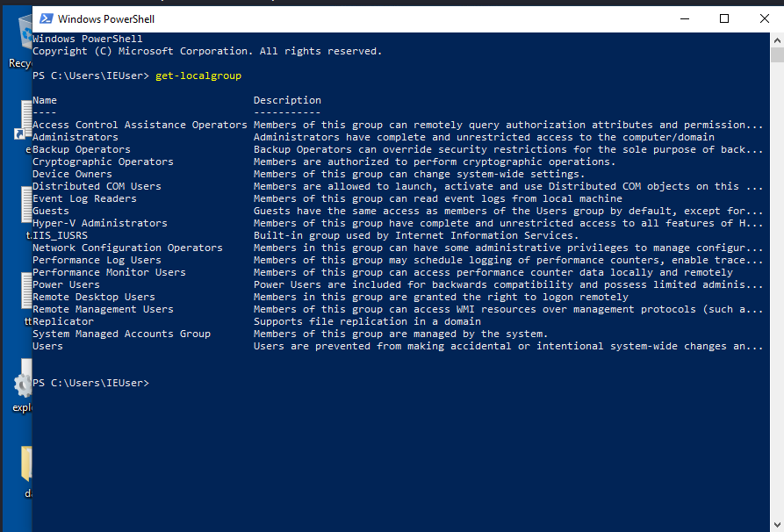
Task: Click 'Members are authorized to perform cryptographic operations.'
Action: 435,162
